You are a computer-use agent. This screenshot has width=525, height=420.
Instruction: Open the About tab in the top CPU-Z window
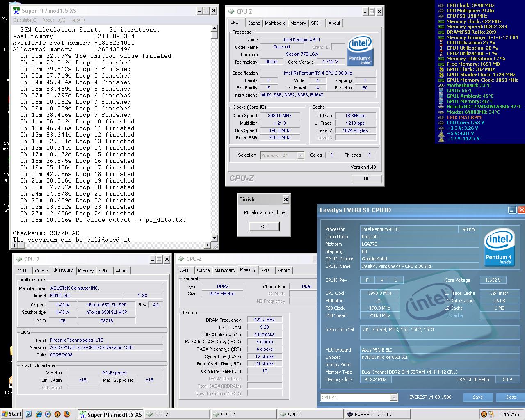coord(334,23)
